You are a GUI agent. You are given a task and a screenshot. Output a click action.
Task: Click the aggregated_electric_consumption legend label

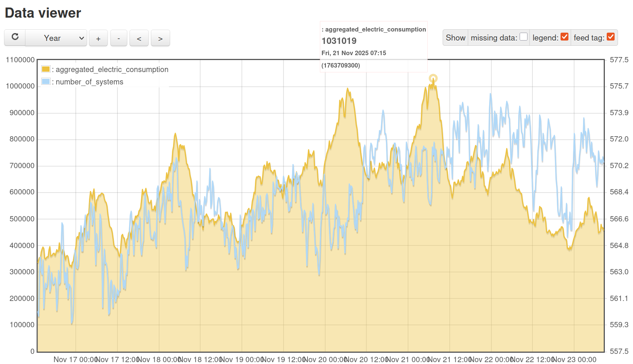click(x=112, y=69)
